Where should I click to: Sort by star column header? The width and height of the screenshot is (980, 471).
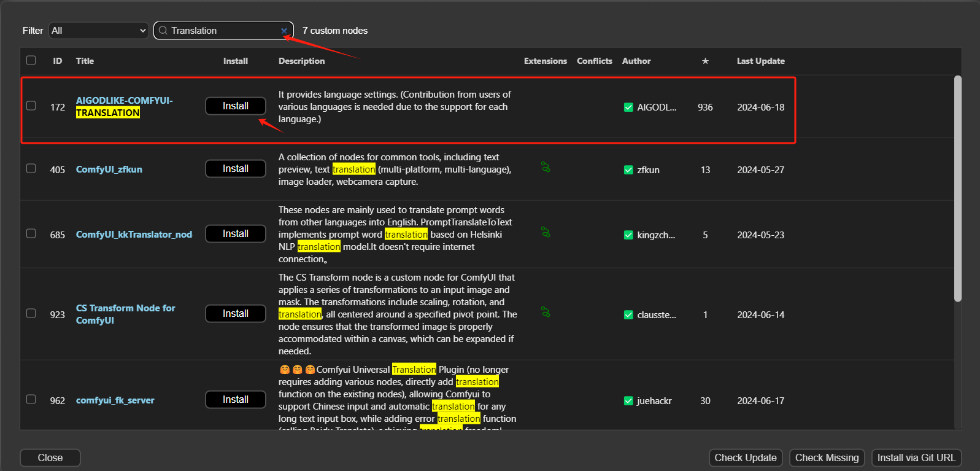click(x=705, y=61)
